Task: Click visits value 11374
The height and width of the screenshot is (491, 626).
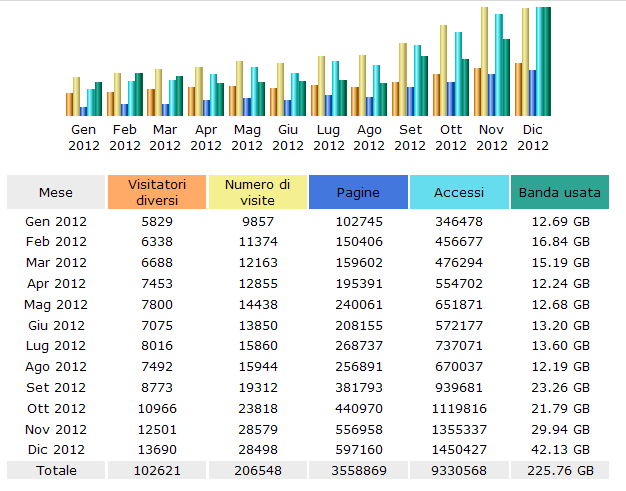Action: 258,242
